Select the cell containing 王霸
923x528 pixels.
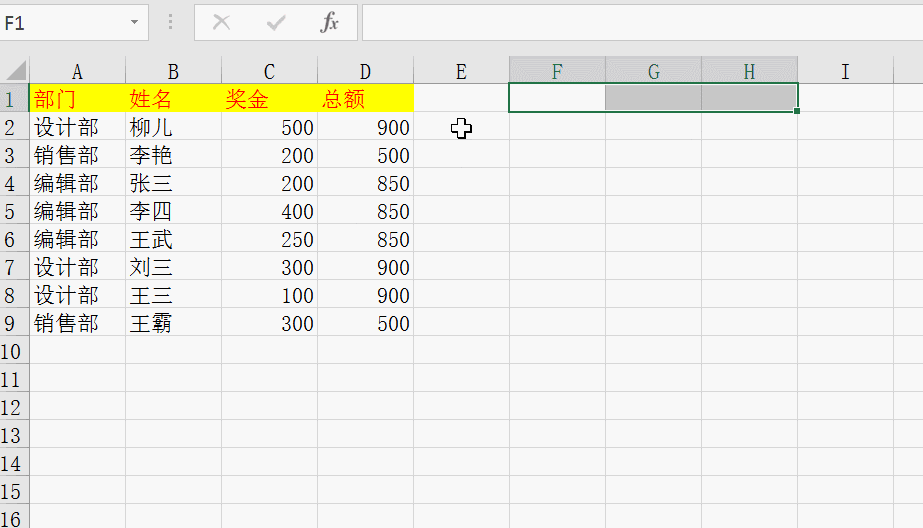[173, 322]
